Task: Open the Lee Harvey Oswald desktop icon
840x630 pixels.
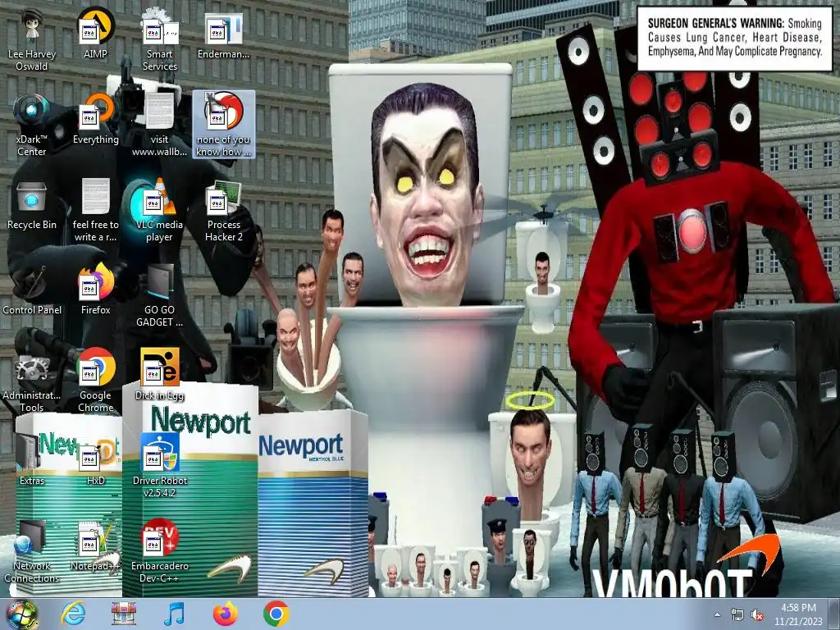Action: 32,40
